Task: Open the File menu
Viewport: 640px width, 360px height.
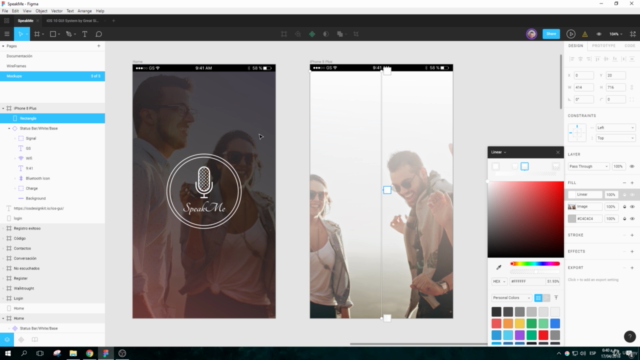Action: point(5,11)
